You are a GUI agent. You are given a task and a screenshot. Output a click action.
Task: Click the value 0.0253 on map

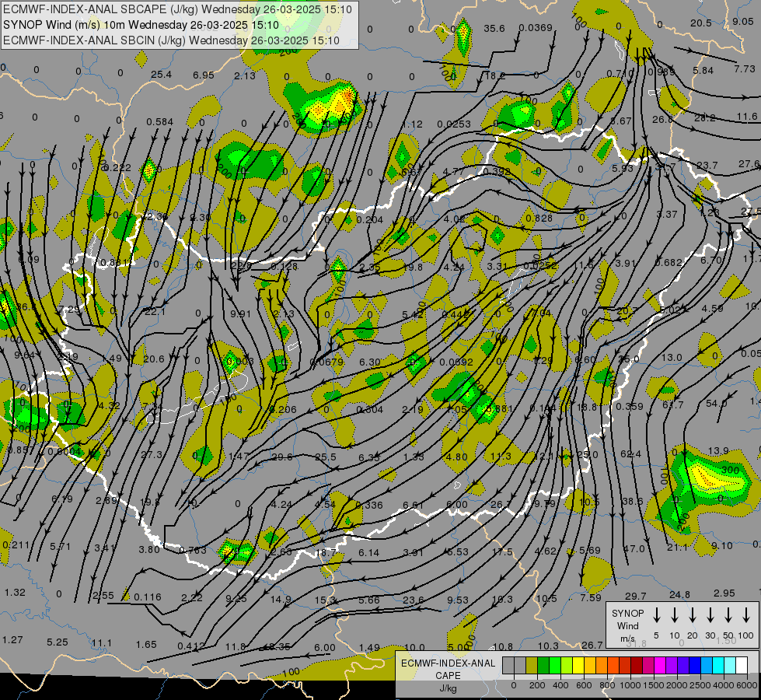pyautogui.click(x=454, y=124)
